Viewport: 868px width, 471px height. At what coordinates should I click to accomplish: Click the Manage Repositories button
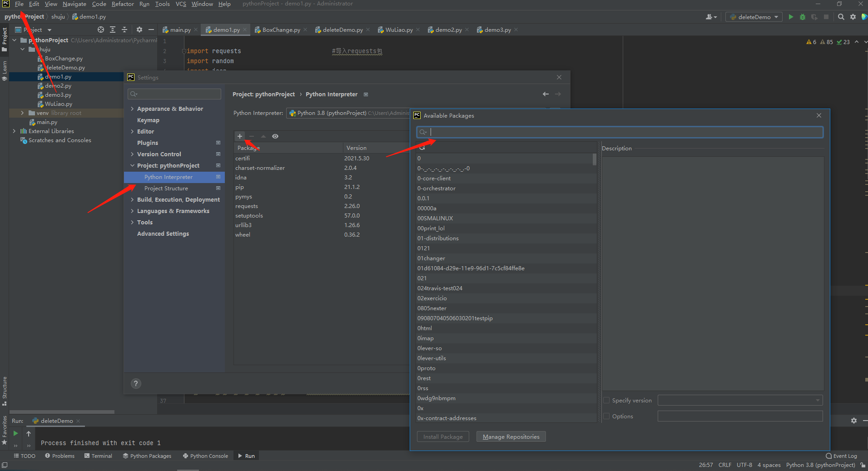pos(511,437)
